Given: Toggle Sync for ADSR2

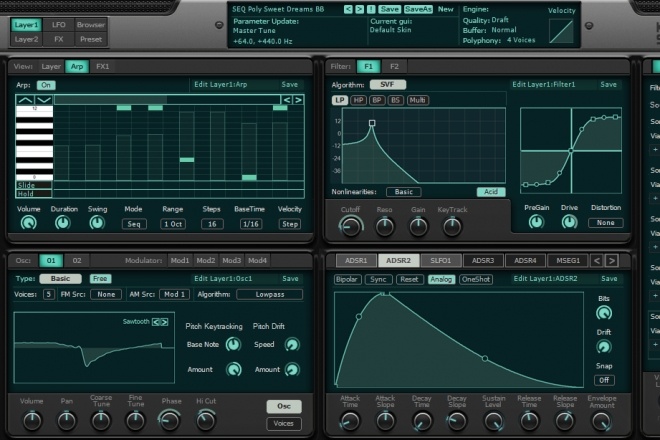Looking at the screenshot, I should coord(378,279).
